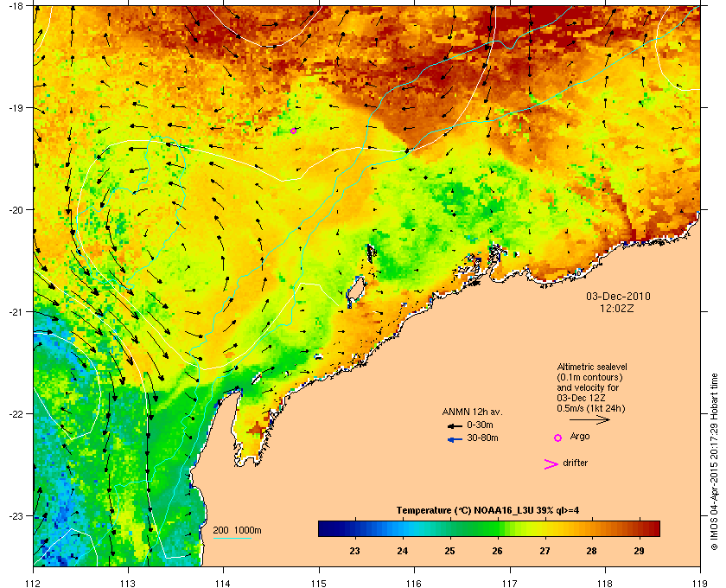
Task: Click the colorbar tick label 28
Action: point(591,551)
